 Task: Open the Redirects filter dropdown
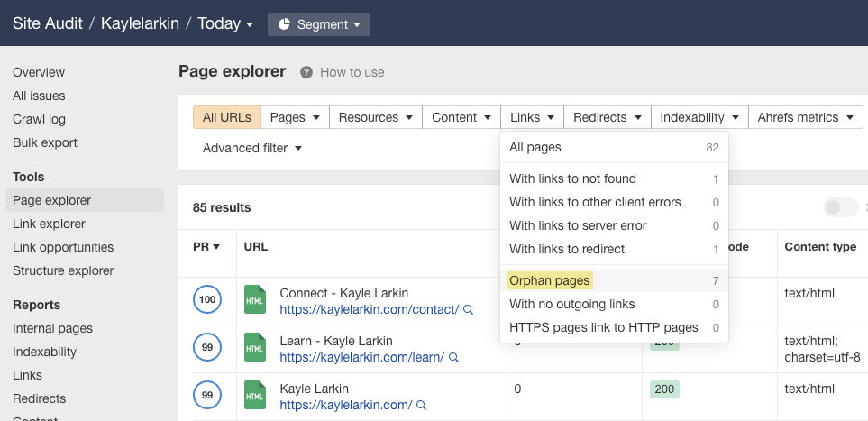click(x=607, y=117)
